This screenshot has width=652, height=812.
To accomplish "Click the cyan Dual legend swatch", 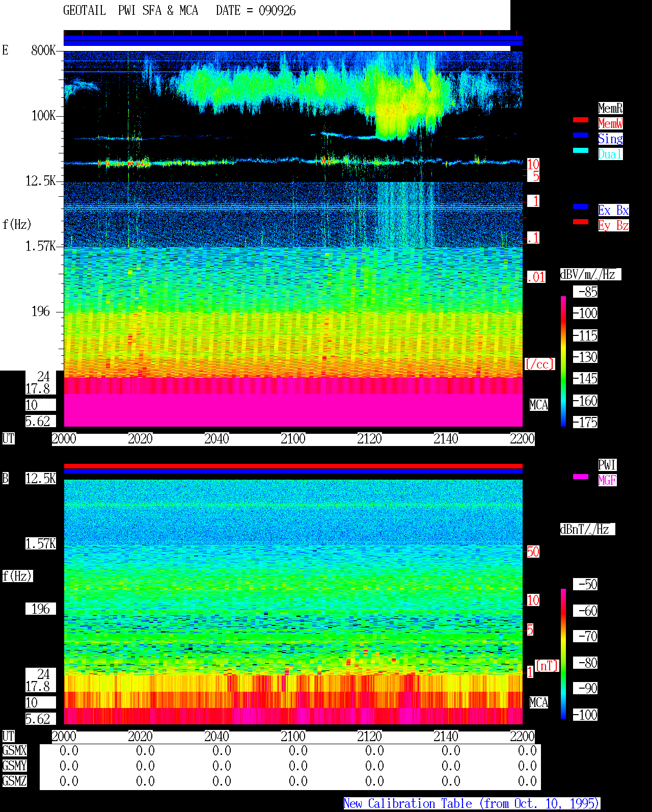I will click(581, 150).
